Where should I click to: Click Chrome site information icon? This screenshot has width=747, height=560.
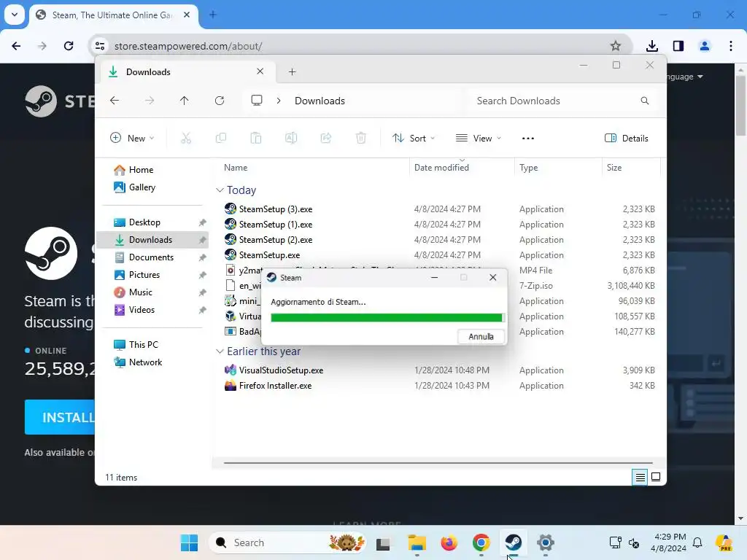100,46
